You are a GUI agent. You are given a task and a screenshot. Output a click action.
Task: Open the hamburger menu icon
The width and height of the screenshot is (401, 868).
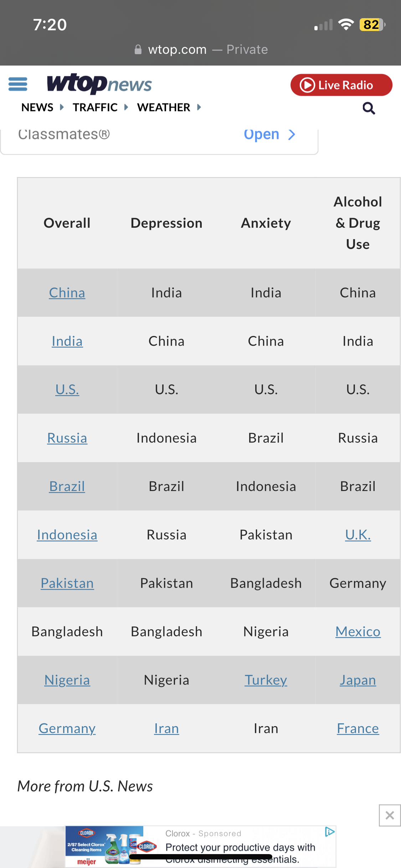18,84
